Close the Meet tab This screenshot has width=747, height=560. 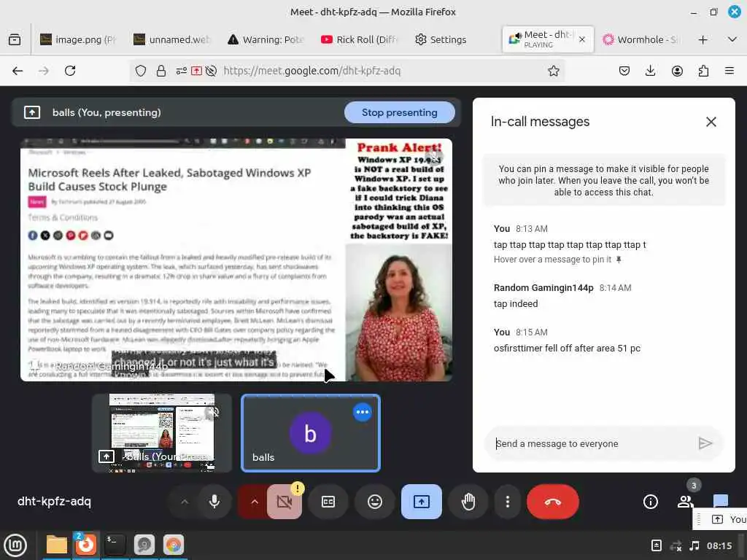581,39
